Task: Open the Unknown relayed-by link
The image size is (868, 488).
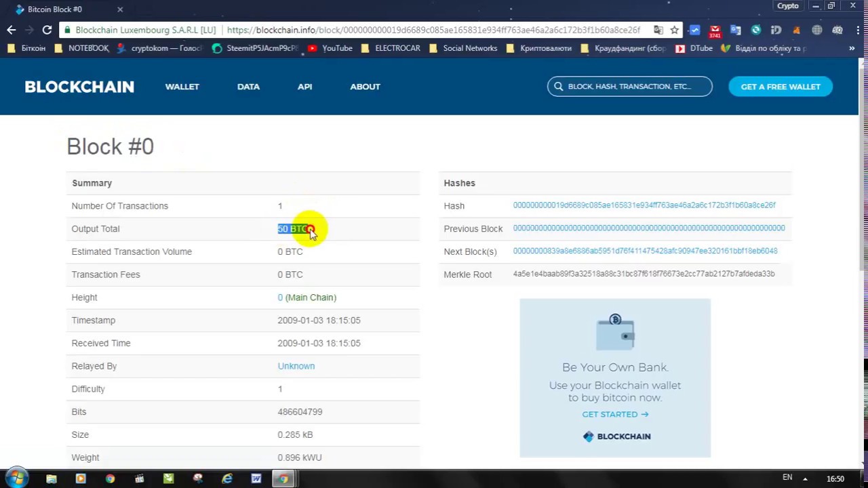Action: 296,366
